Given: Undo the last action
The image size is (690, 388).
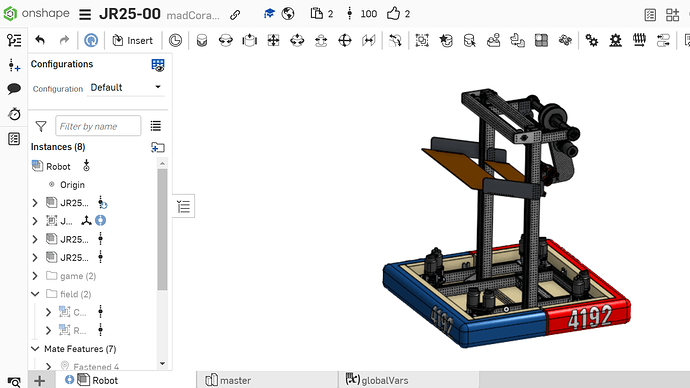Looking at the screenshot, I should pos(40,40).
